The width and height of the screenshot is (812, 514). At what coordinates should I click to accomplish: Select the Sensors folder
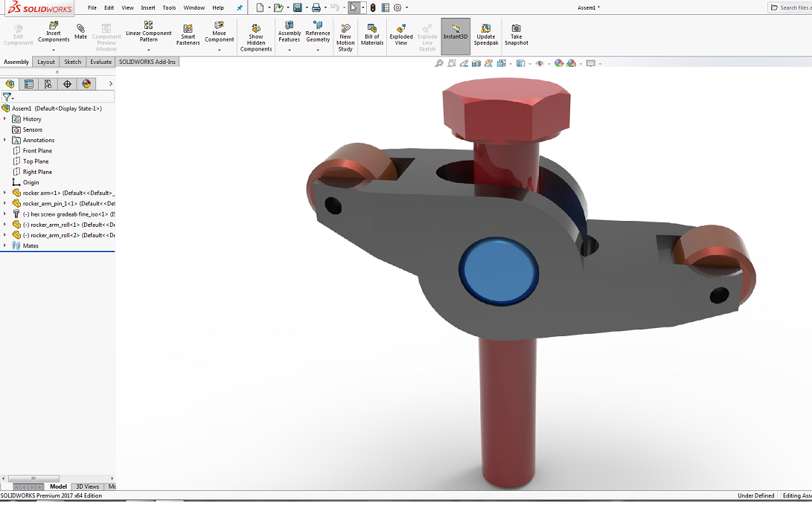[33, 130]
